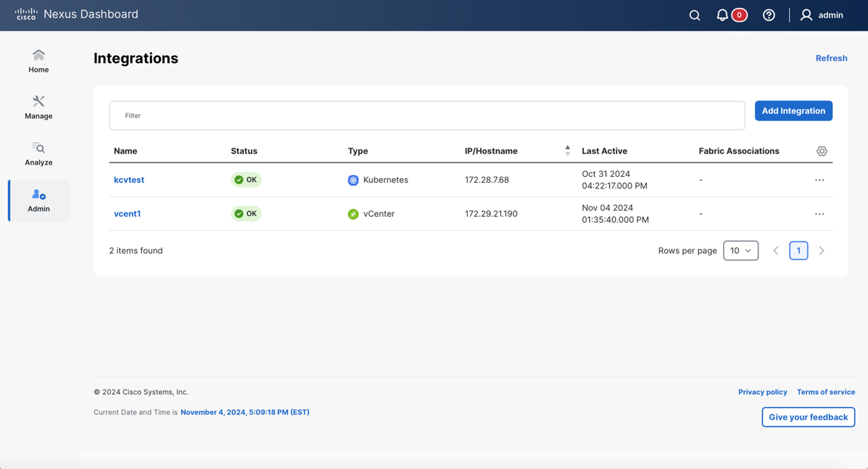Click the Cisco logo in the header
Viewport: 868px width, 469px height.
[26, 14]
